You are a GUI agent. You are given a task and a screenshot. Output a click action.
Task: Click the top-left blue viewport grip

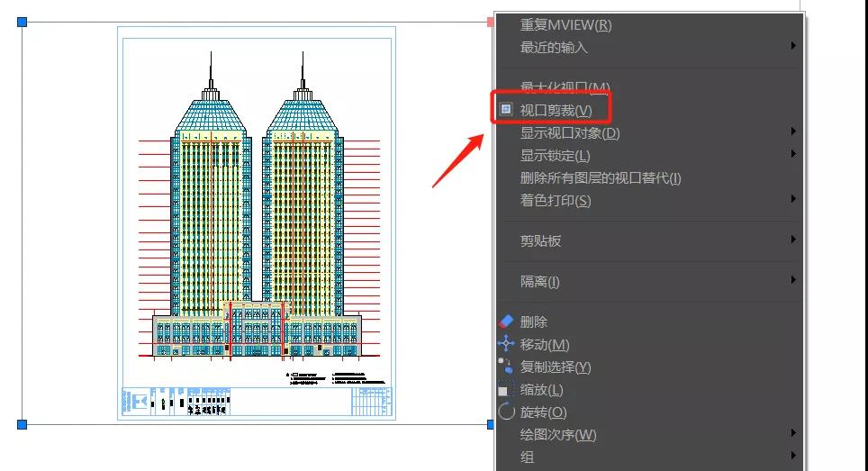(x=22, y=22)
